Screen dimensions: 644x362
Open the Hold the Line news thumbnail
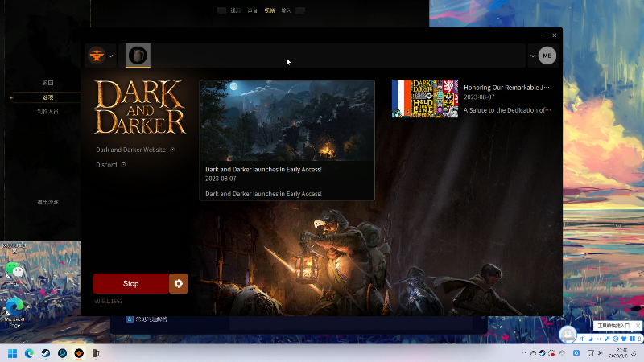425,99
